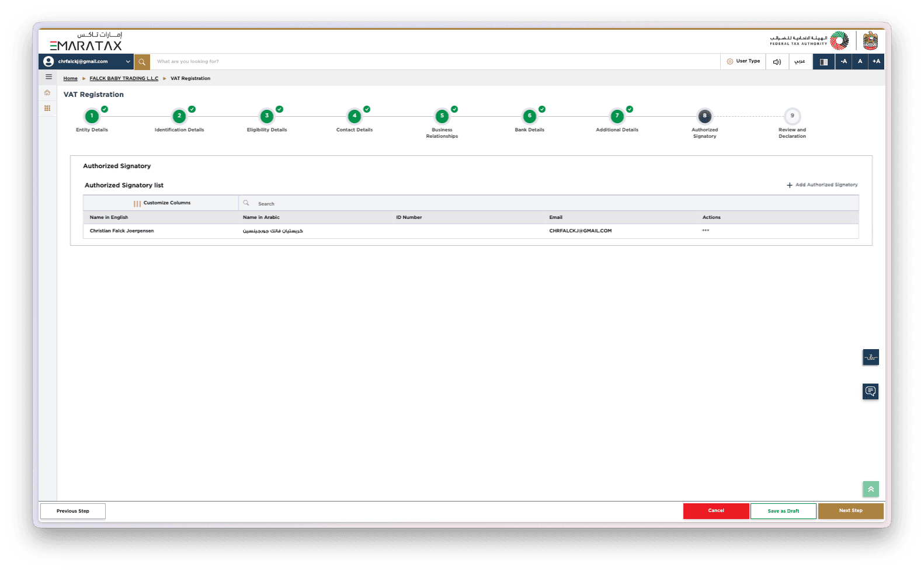The height and width of the screenshot is (571, 924).
Task: Click CHRFALCKJ@GMAIL.COM email cell
Action: (x=581, y=231)
